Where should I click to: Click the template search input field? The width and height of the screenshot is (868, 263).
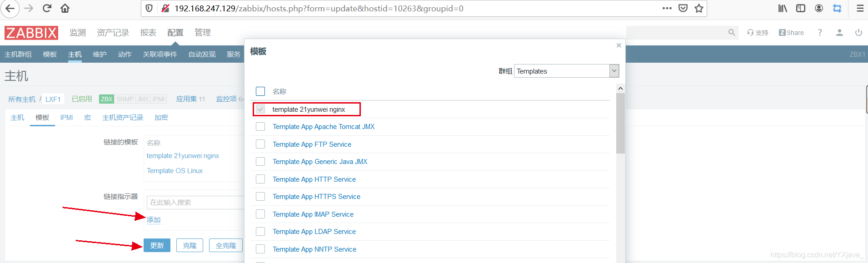coord(195,203)
